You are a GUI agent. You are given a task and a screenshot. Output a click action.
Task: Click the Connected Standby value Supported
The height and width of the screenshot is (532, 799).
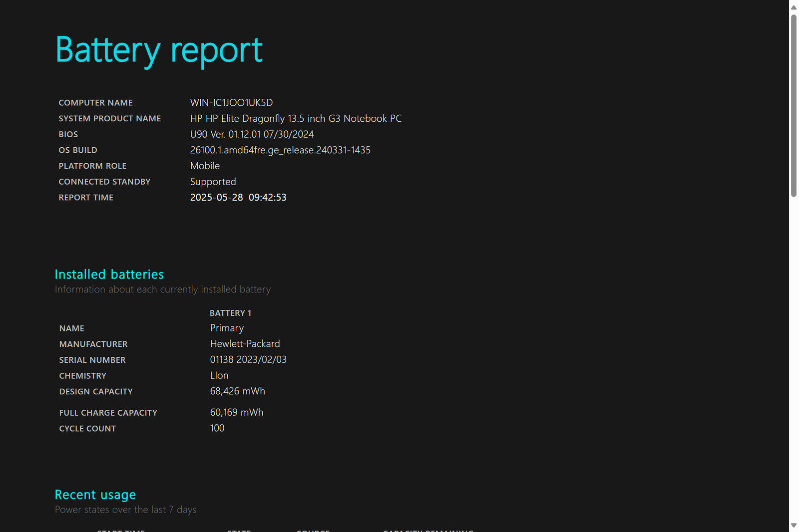213,182
